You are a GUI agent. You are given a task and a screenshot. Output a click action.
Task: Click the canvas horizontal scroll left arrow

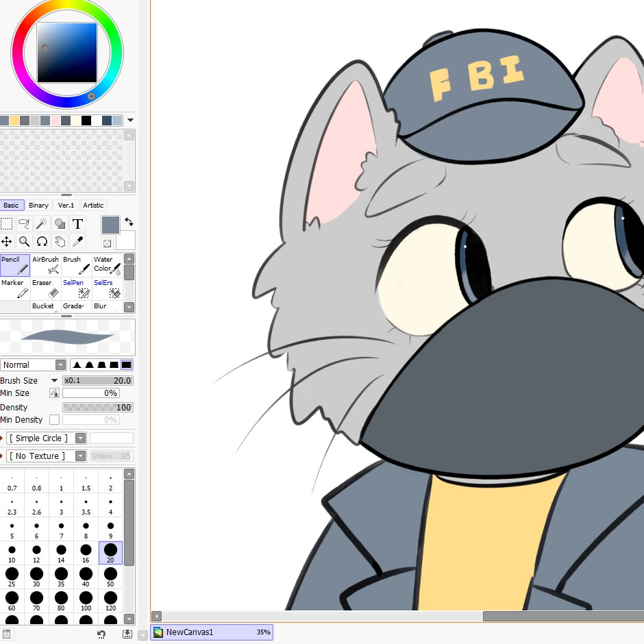(x=156, y=616)
